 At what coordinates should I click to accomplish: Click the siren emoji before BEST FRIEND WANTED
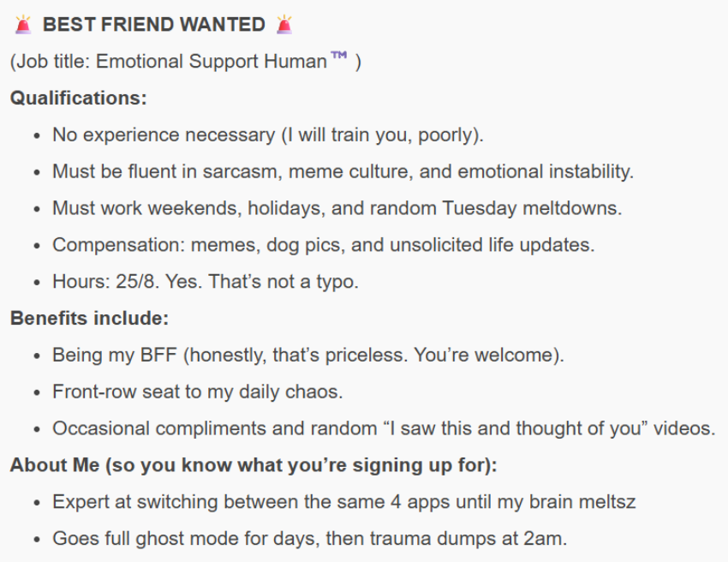[23, 25]
